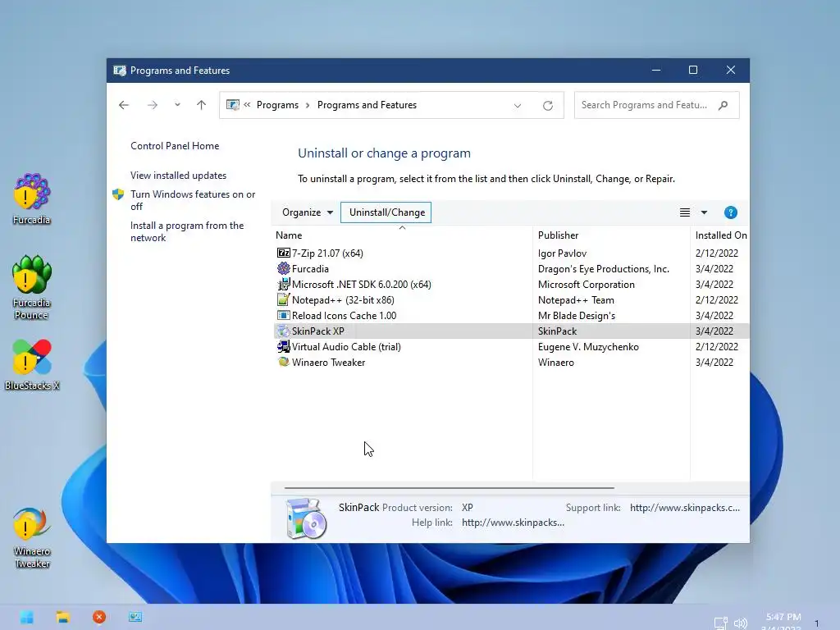Click the Igor Pavlov publisher cell
Screen dimensions: 840x630
click(x=562, y=253)
